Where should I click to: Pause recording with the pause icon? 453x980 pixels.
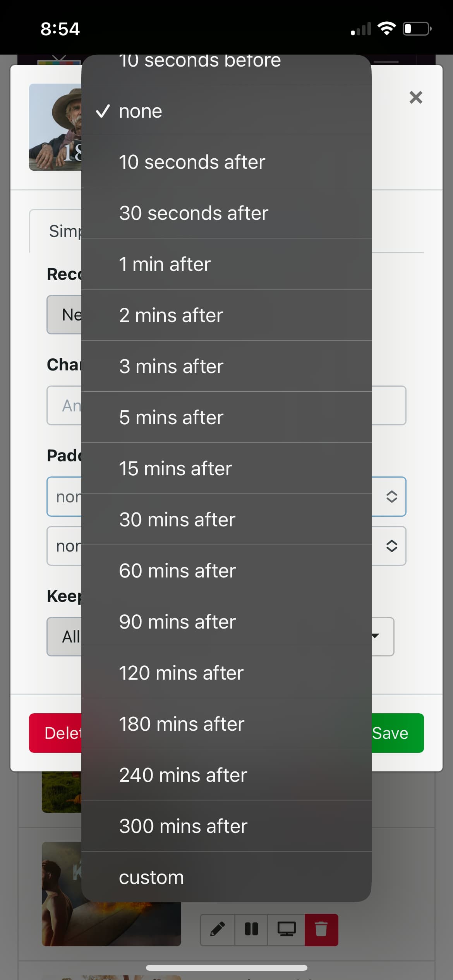(x=251, y=929)
